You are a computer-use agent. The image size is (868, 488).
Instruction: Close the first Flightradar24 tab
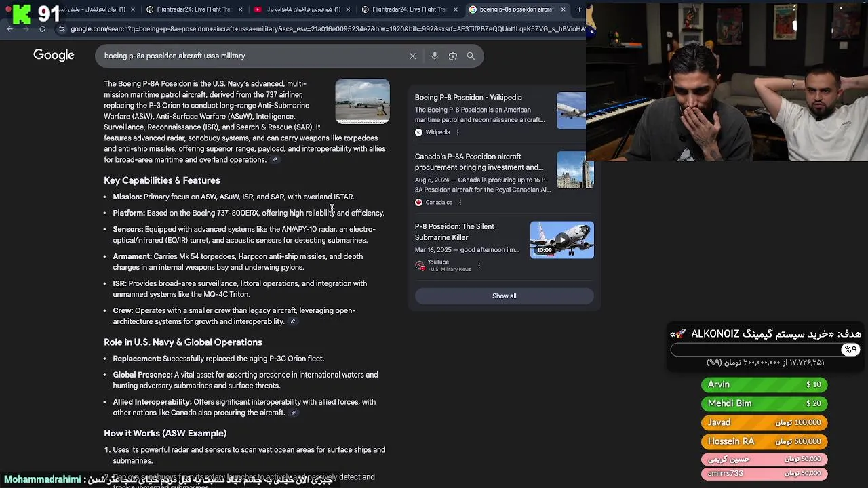pyautogui.click(x=240, y=9)
